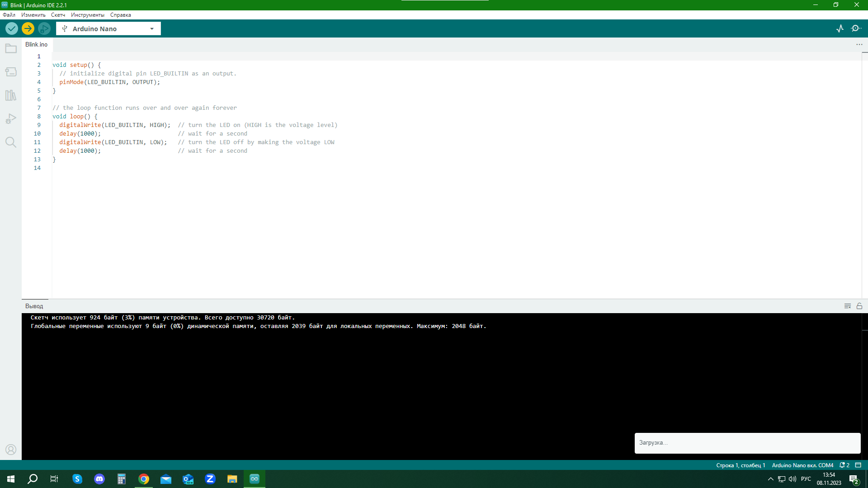Screen dimensions: 868x488
Task: Open Calculator from the taskbar
Action: point(122,479)
